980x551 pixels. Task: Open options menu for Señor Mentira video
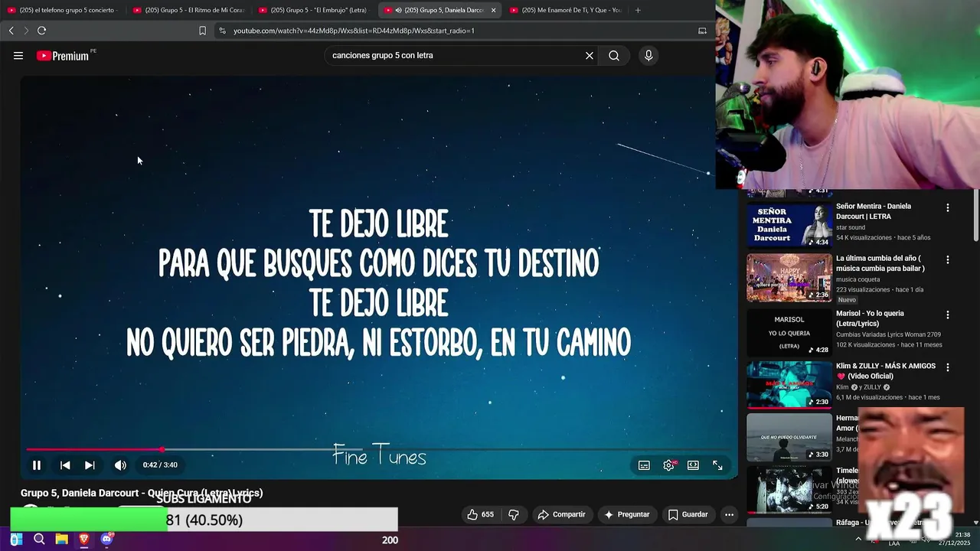pos(948,207)
